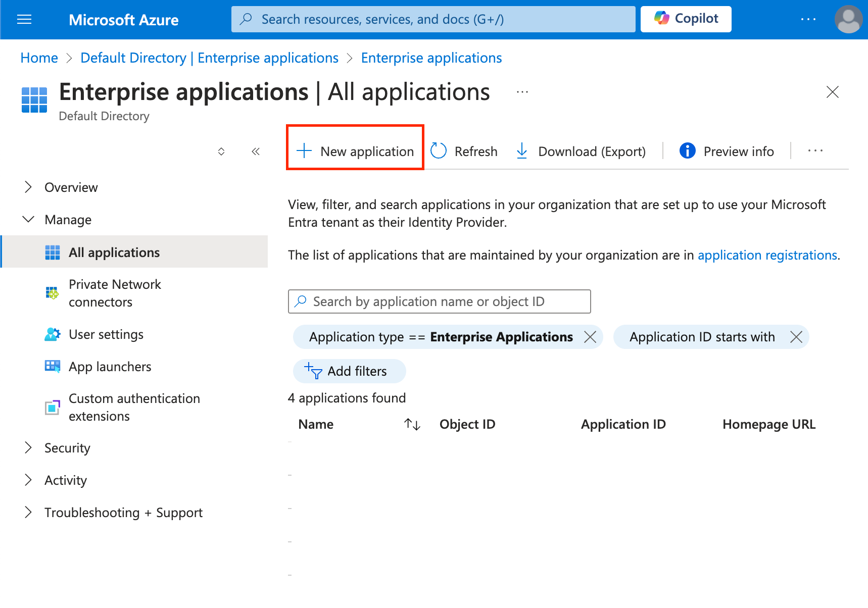
Task: Focus the global resource search box
Action: tap(433, 19)
